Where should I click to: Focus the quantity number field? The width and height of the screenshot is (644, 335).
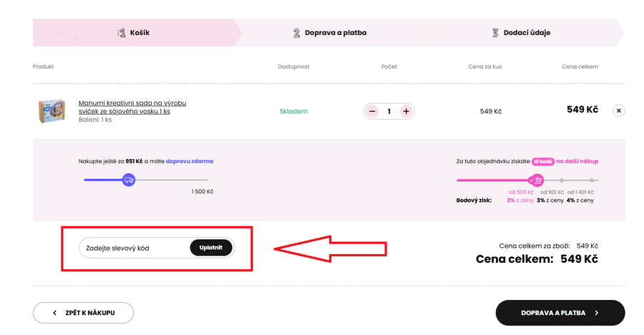coord(389,111)
